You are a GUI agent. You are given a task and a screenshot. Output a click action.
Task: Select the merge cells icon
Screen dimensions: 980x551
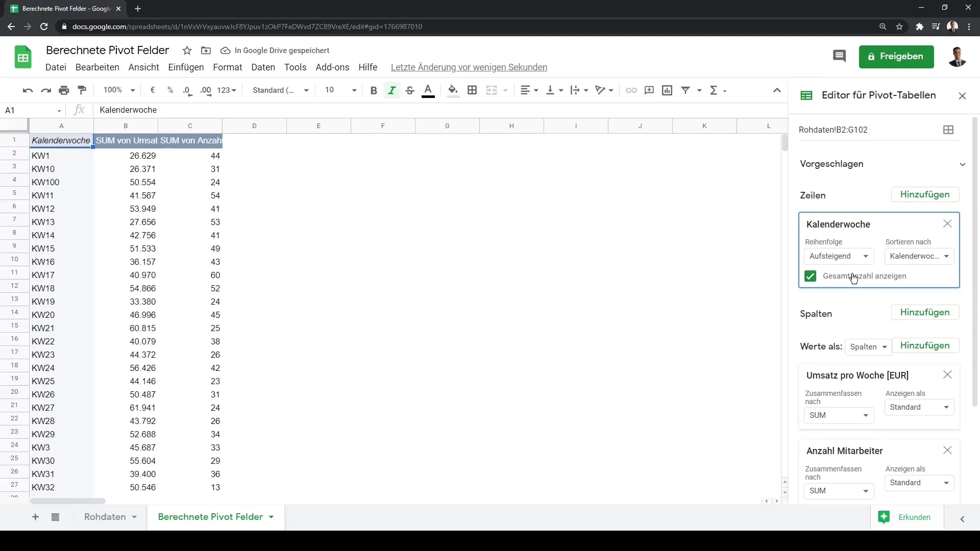pos(491,89)
